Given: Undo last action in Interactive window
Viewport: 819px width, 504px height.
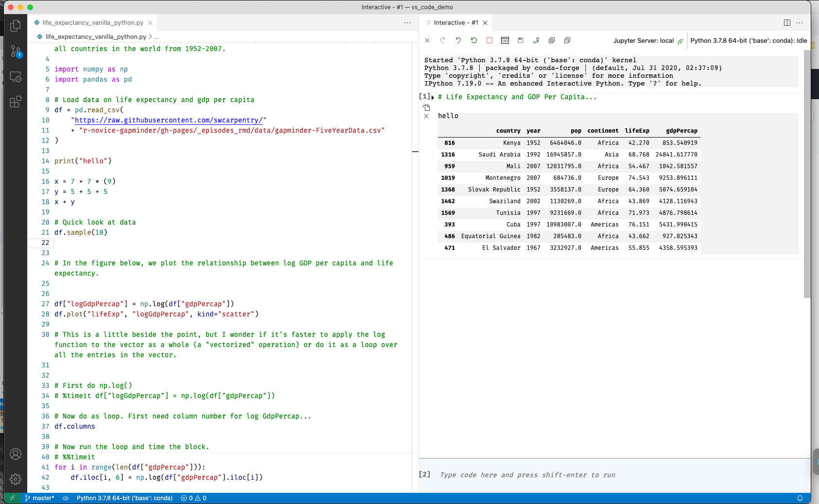Looking at the screenshot, I should click(x=458, y=40).
